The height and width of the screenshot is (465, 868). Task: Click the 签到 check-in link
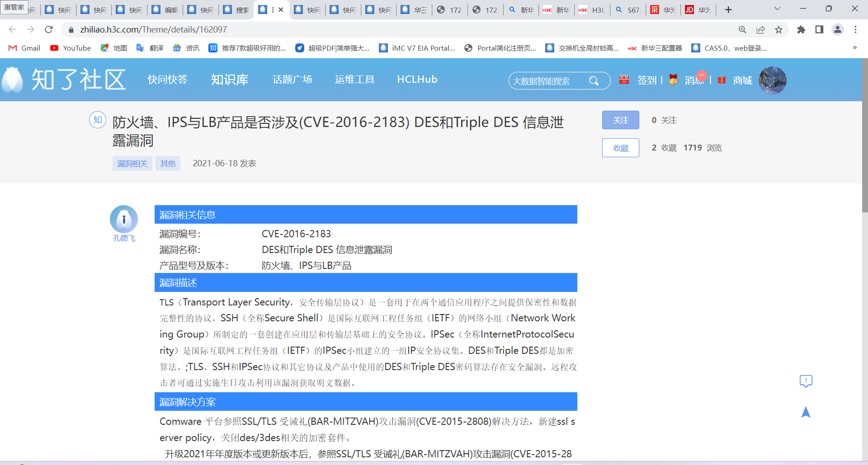[647, 80]
